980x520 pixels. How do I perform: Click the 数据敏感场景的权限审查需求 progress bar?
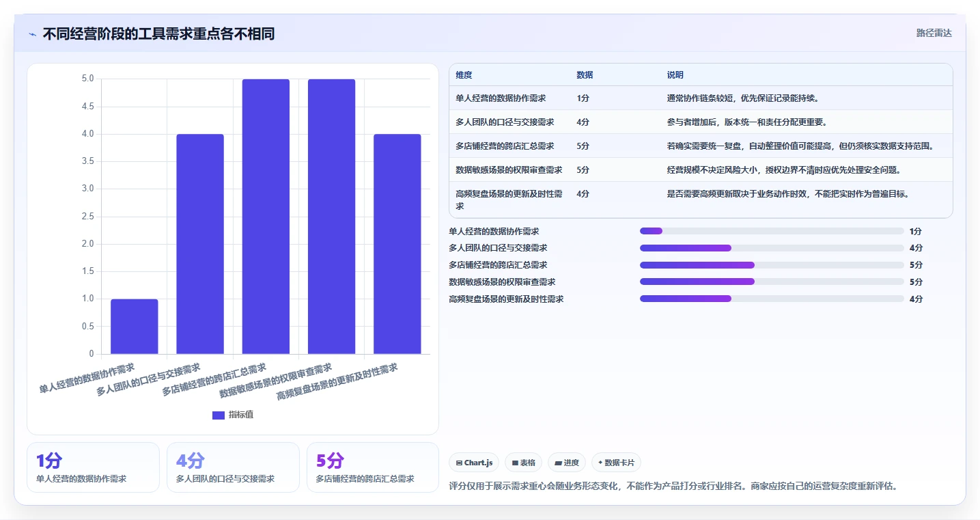coord(772,282)
